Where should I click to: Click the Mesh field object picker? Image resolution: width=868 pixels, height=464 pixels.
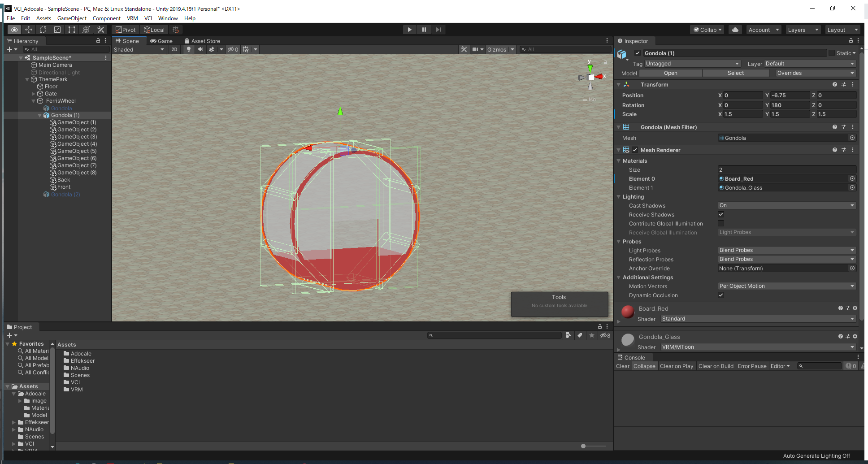click(x=852, y=138)
